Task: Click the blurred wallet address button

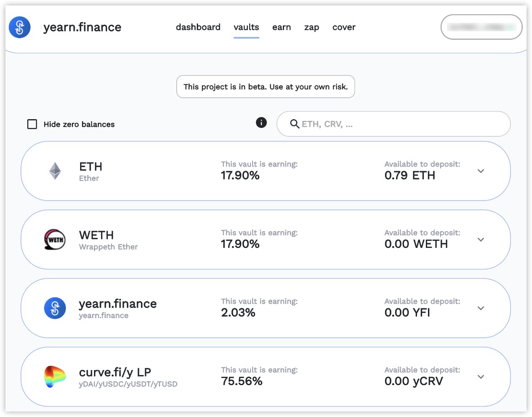Action: [481, 27]
